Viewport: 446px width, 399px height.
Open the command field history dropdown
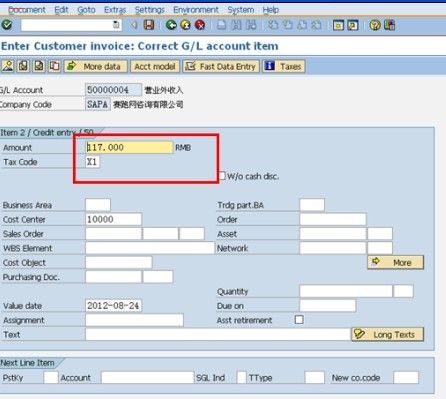click(x=116, y=25)
